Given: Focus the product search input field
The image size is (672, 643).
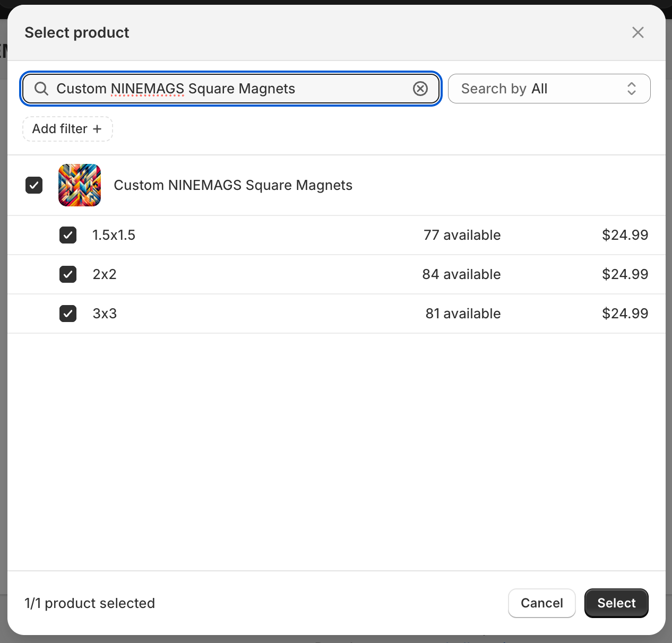Looking at the screenshot, I should [228, 89].
